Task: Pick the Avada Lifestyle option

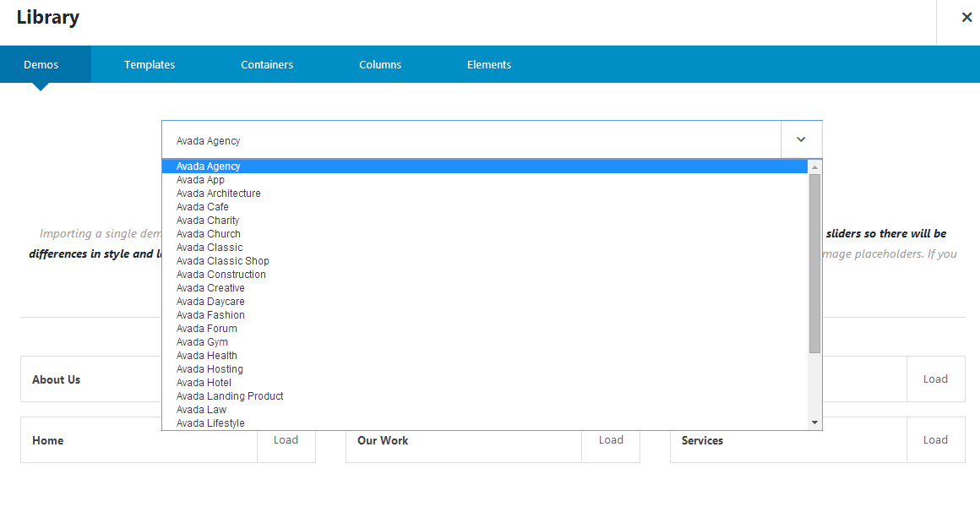Action: point(485,423)
